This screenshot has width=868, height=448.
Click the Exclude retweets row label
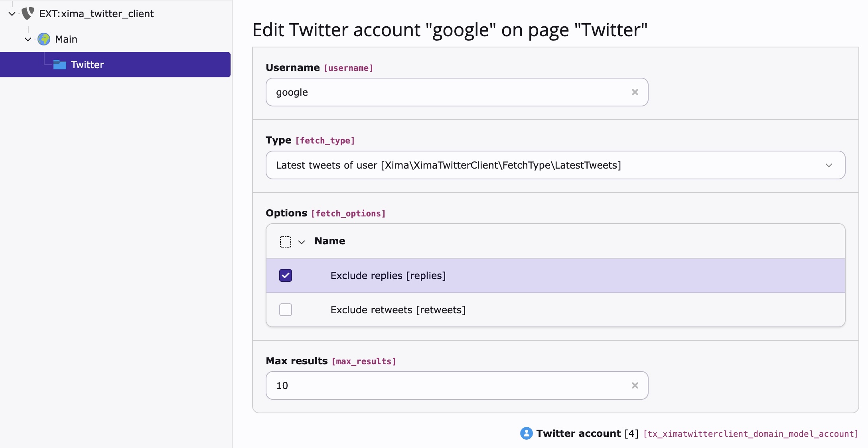[x=398, y=310]
